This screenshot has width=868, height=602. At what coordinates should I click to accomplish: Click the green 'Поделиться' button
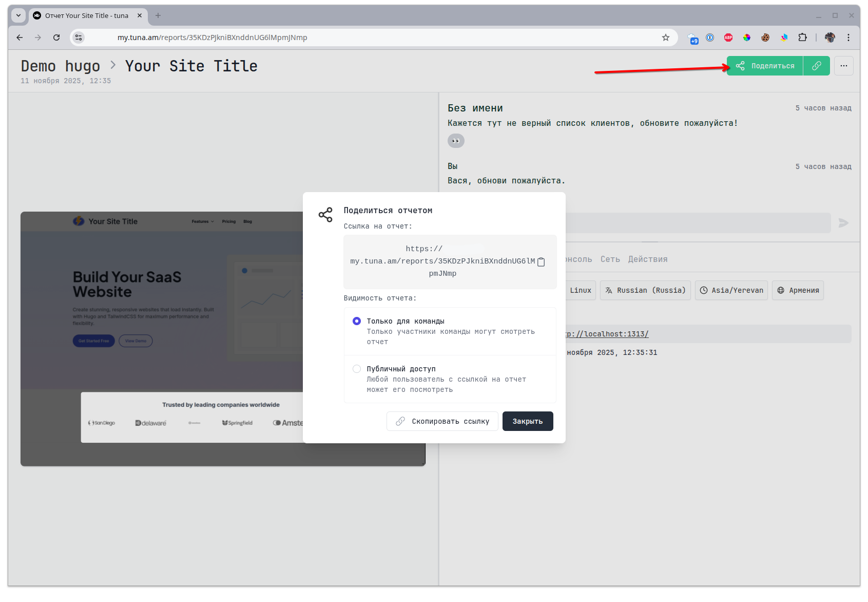(765, 66)
